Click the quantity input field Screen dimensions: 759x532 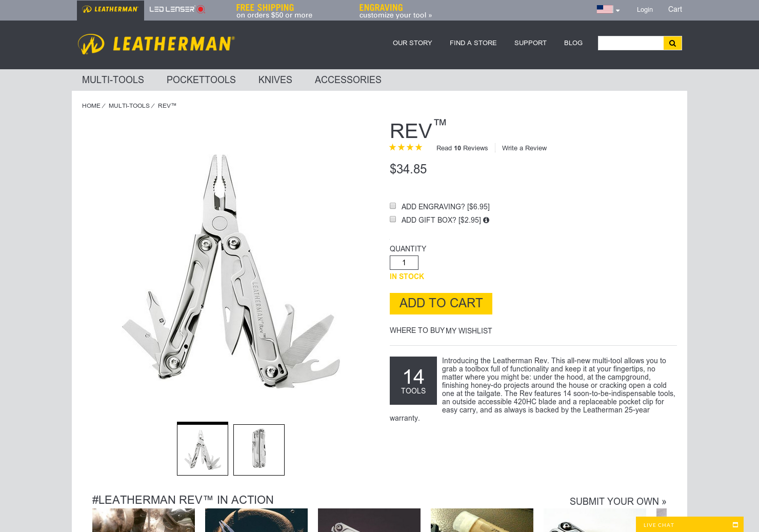(404, 263)
